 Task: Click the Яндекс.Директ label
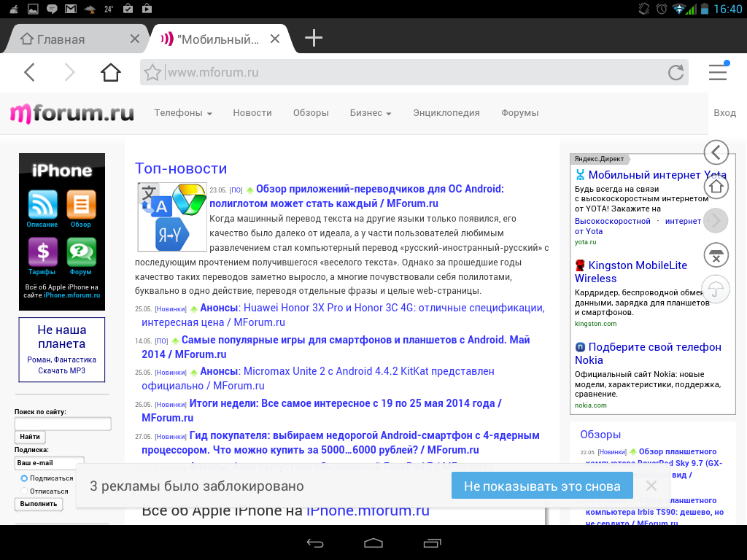pos(599,159)
